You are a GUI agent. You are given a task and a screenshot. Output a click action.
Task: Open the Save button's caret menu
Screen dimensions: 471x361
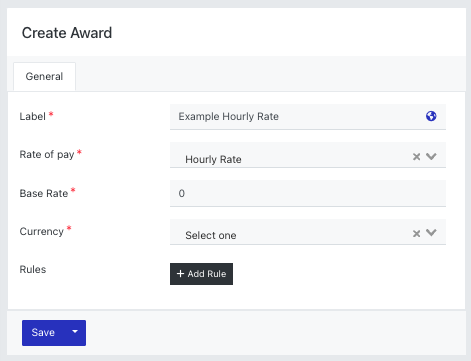click(75, 332)
